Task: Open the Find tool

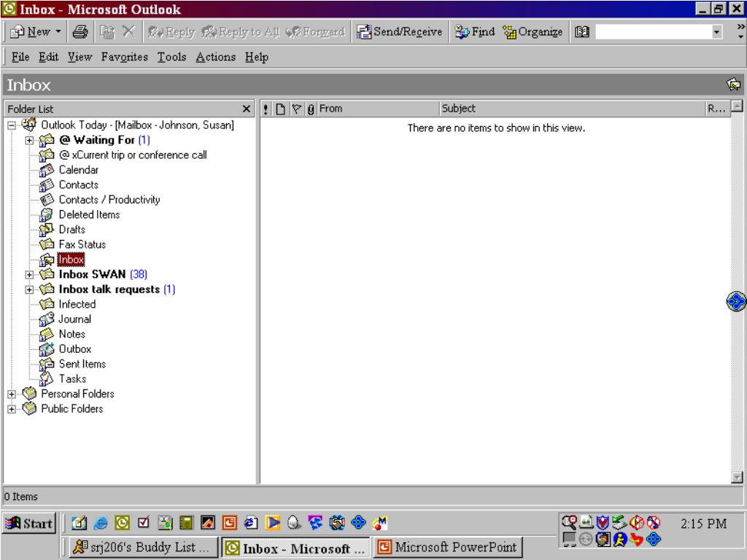Action: pos(474,32)
